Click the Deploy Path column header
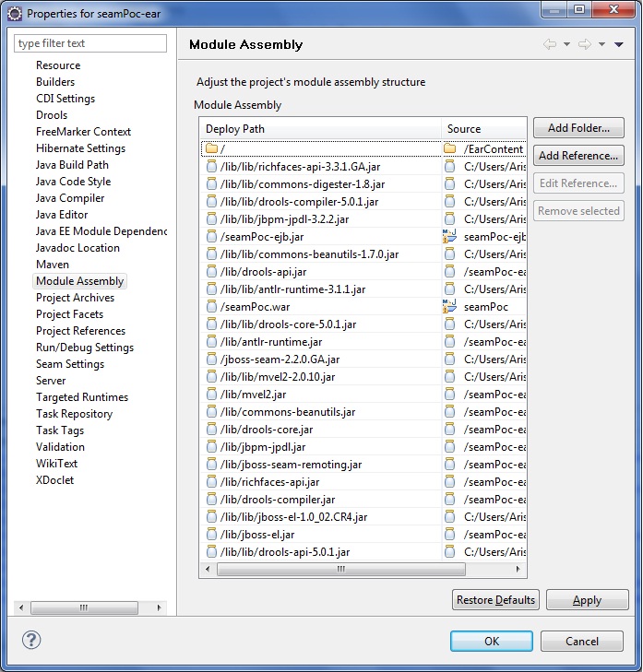This screenshot has height=672, width=643. click(320, 128)
